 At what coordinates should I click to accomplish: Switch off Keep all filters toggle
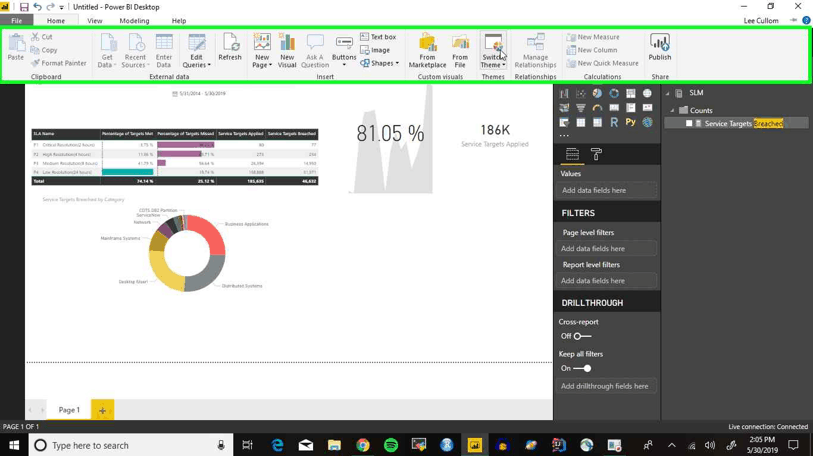pyautogui.click(x=582, y=368)
